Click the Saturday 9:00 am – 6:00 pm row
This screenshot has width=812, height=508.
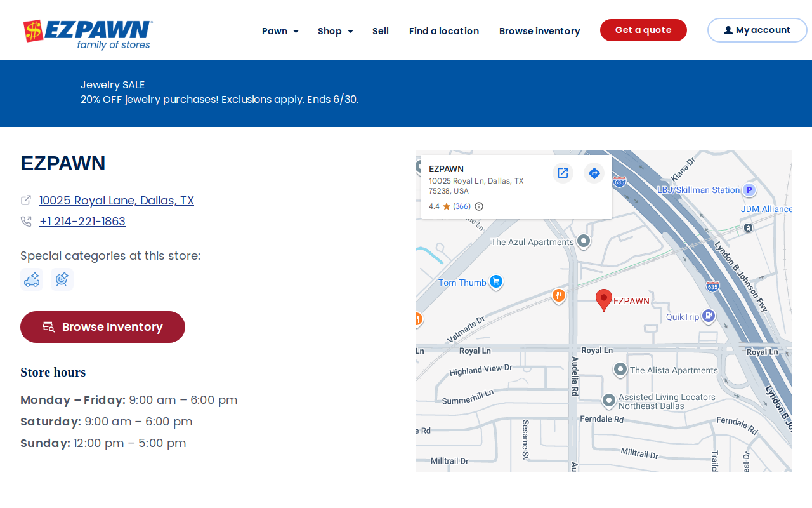[107, 422]
